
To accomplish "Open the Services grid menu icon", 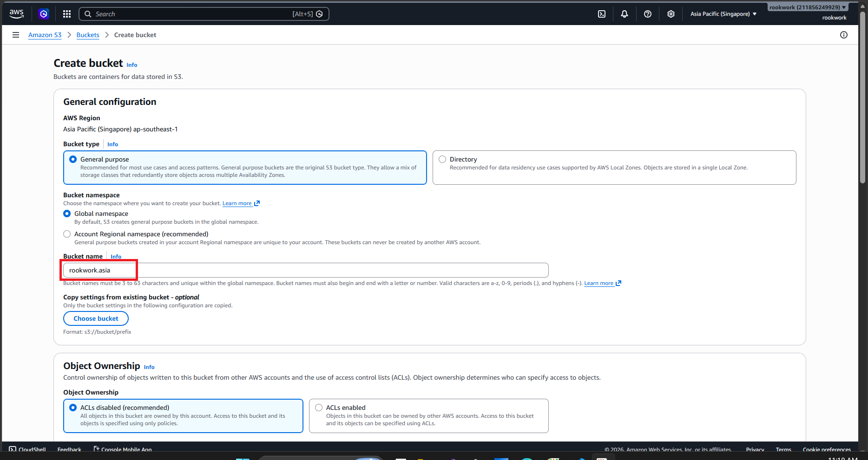I will 67,14.
